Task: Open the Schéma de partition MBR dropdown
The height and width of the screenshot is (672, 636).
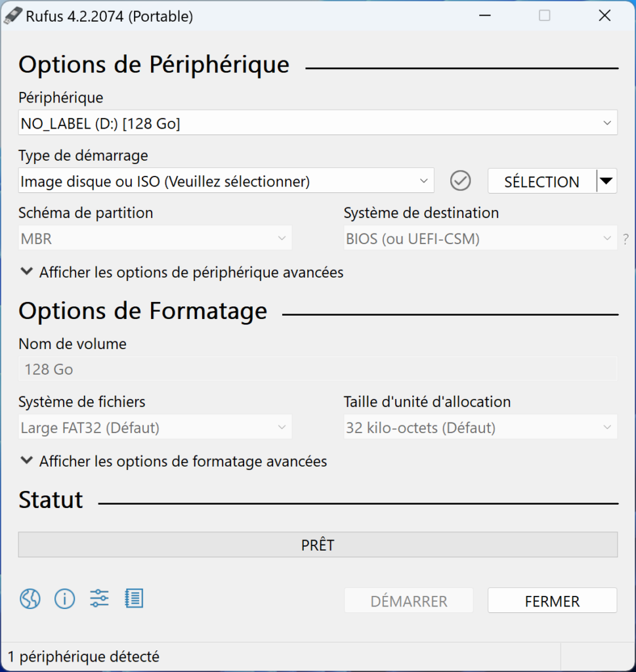Action: (x=155, y=238)
